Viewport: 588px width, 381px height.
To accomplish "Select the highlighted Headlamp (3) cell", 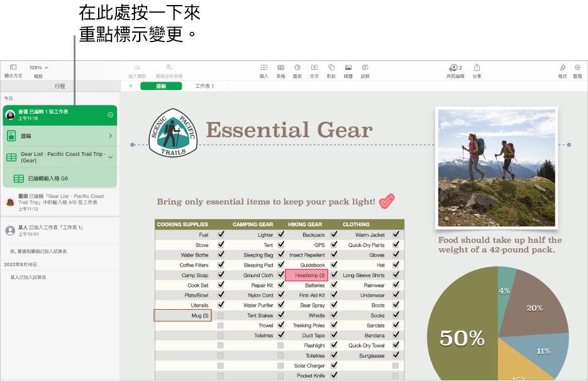I will pos(307,275).
